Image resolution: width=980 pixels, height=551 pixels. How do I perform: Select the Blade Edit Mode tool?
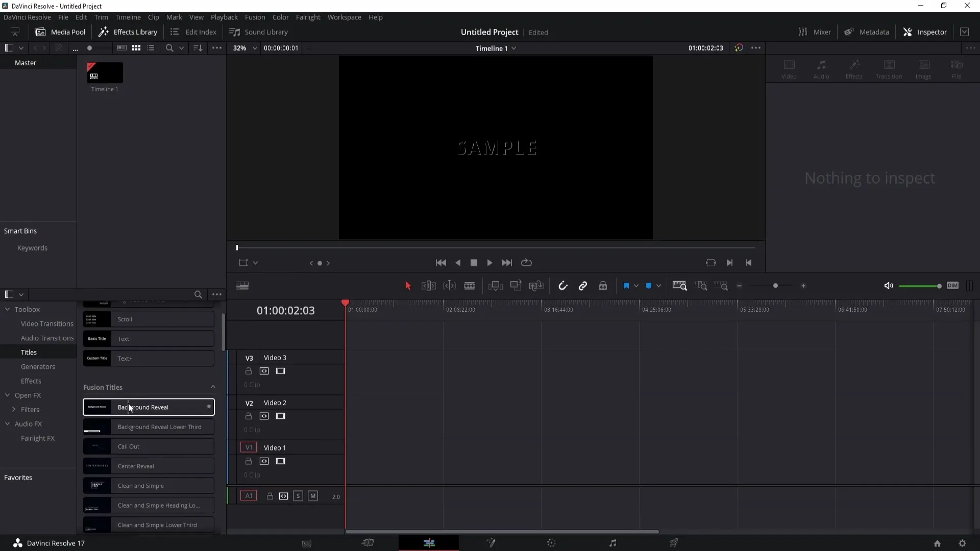coord(470,286)
